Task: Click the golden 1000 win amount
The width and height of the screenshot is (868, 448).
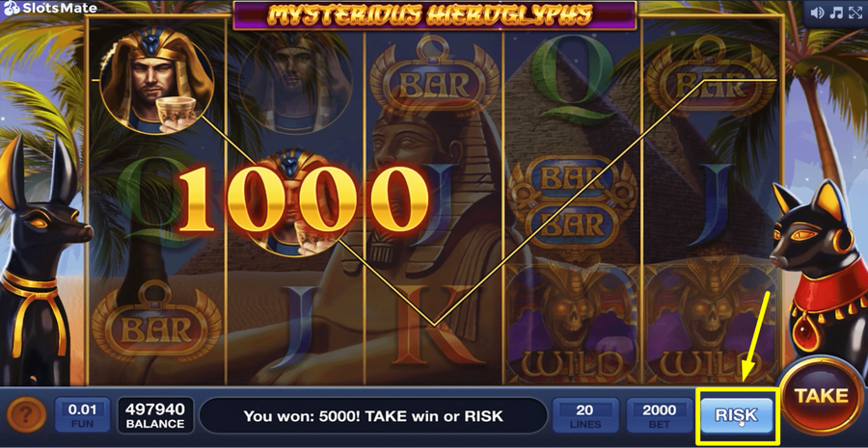Action: [x=302, y=199]
